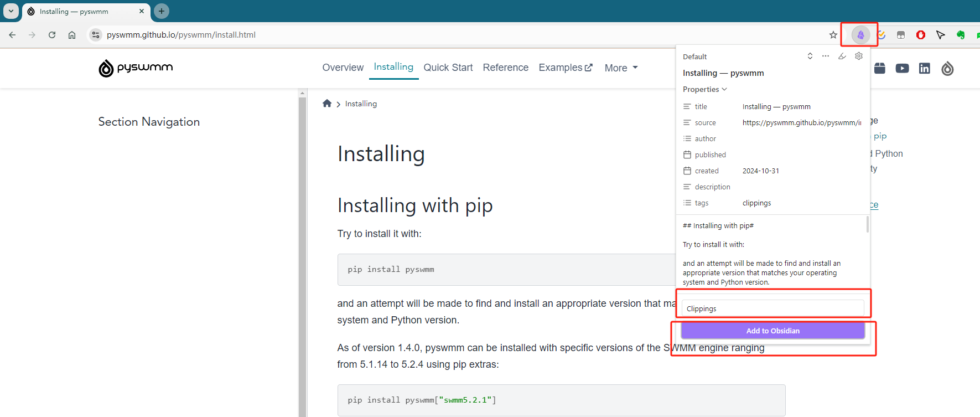Close the Installing — pyswmm tab
The height and width of the screenshot is (417, 980).
pyautogui.click(x=142, y=11)
